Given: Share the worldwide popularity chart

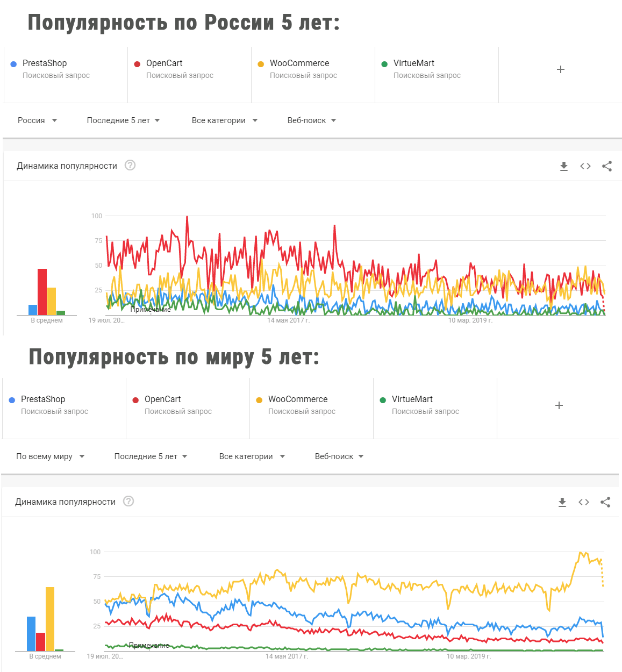Looking at the screenshot, I should point(605,502).
